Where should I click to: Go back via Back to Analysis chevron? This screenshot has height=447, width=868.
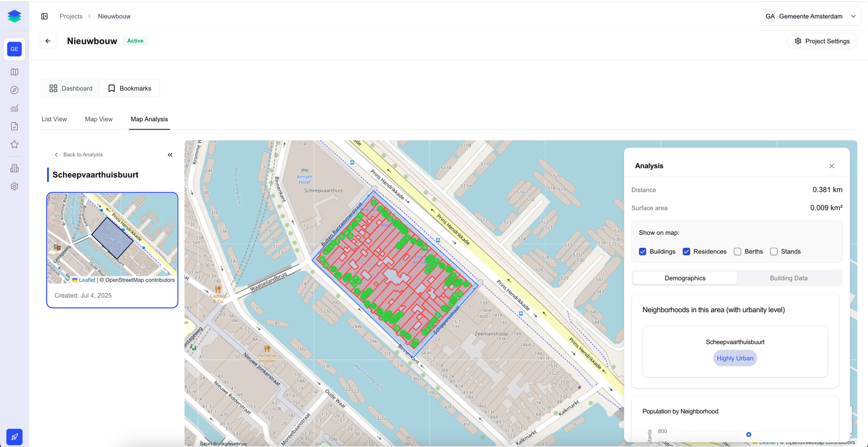tap(56, 155)
